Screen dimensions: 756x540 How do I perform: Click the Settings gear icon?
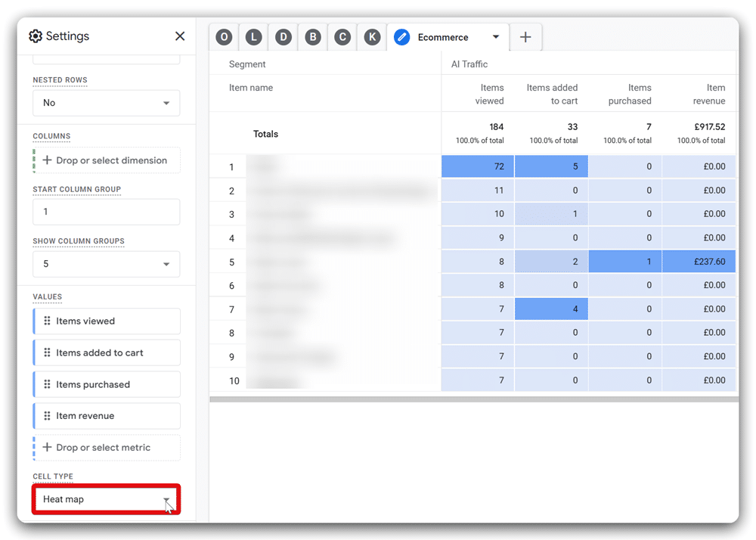35,36
